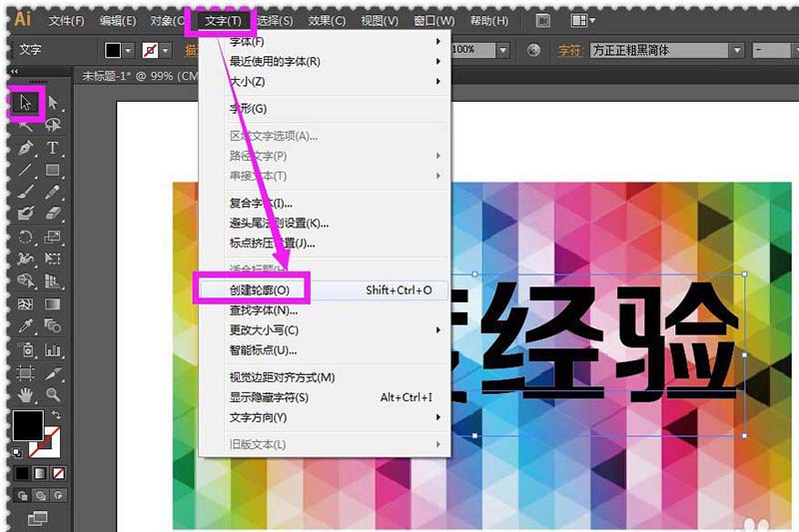The width and height of the screenshot is (799, 532).
Task: Reset to default fill and stroke
Action: click(18, 452)
